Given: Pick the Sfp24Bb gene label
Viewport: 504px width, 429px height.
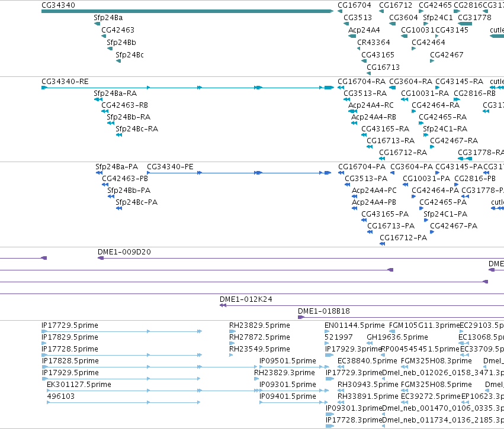Looking at the screenshot, I should [x=121, y=43].
